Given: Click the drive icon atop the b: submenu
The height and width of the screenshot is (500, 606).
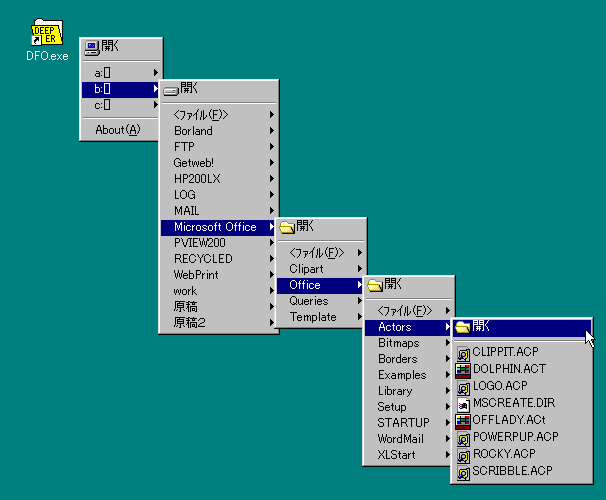Looking at the screenshot, I should click(170, 91).
